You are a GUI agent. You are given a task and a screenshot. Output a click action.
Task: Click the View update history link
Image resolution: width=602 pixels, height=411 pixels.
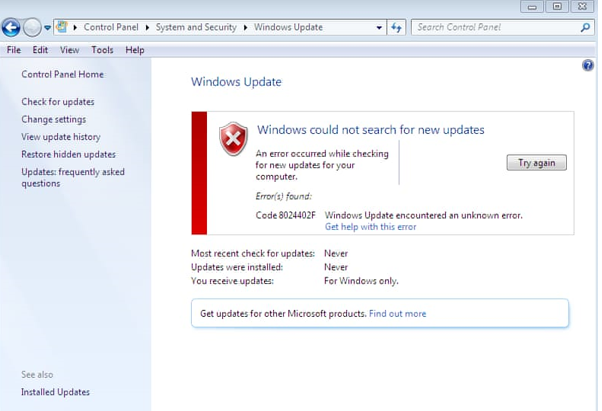(60, 137)
